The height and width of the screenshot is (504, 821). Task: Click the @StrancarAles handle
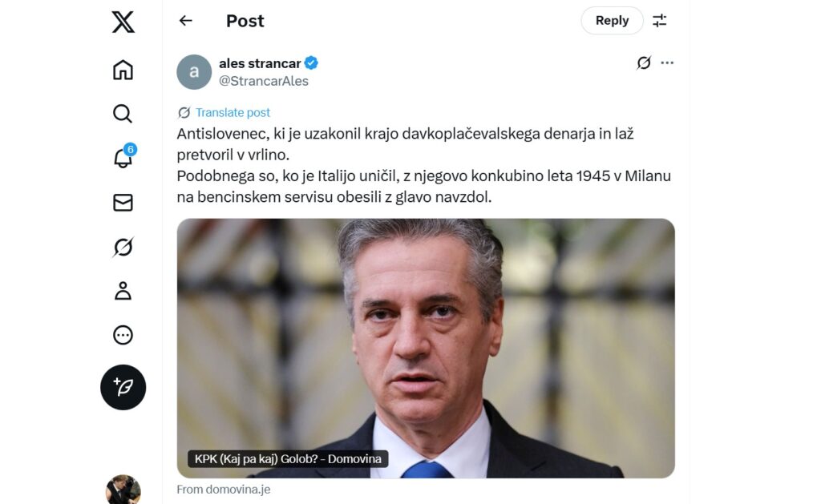click(x=263, y=81)
